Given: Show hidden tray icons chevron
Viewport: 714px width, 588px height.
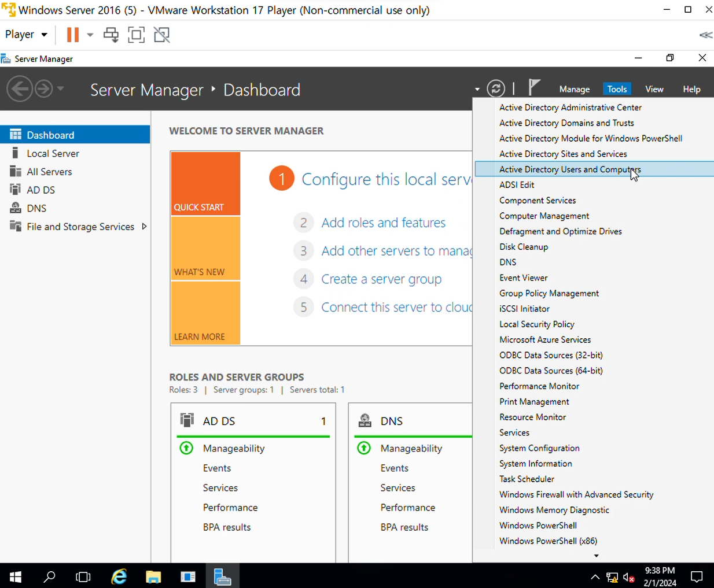Looking at the screenshot, I should [595, 577].
